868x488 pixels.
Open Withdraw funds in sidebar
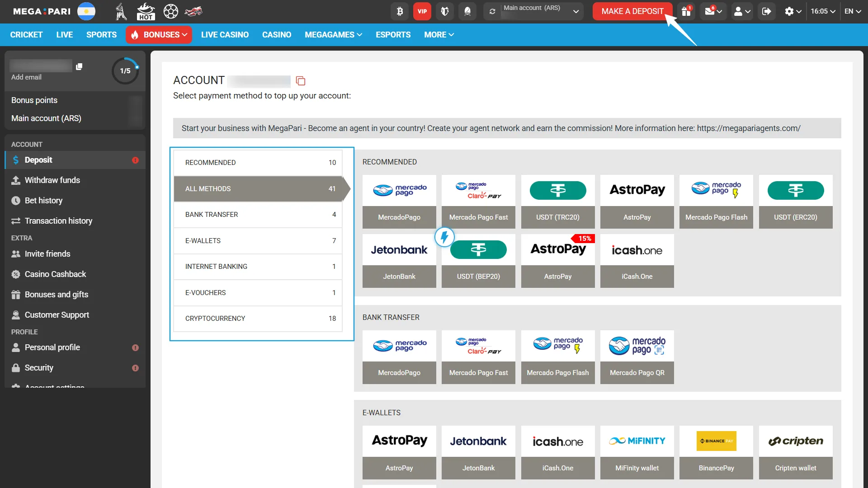coord(75,180)
